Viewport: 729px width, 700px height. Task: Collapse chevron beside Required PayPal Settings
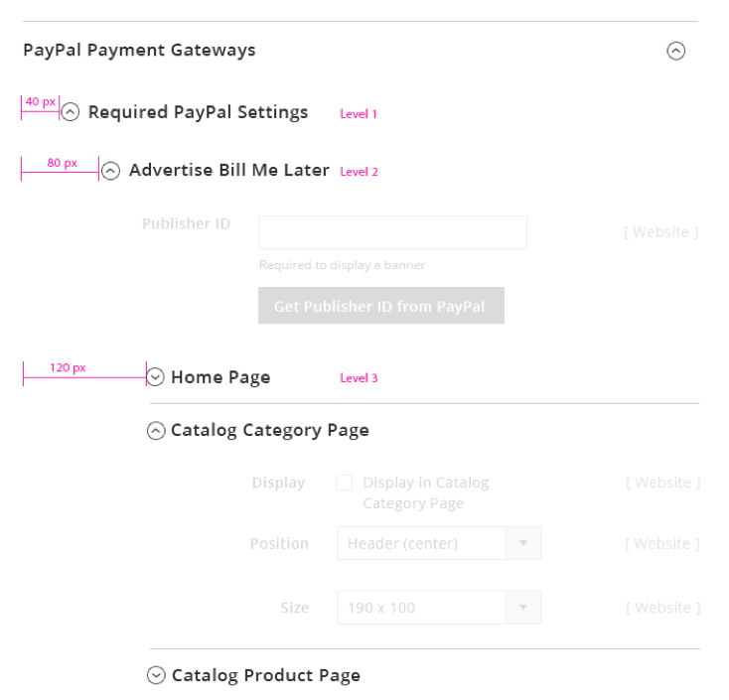click(x=71, y=113)
